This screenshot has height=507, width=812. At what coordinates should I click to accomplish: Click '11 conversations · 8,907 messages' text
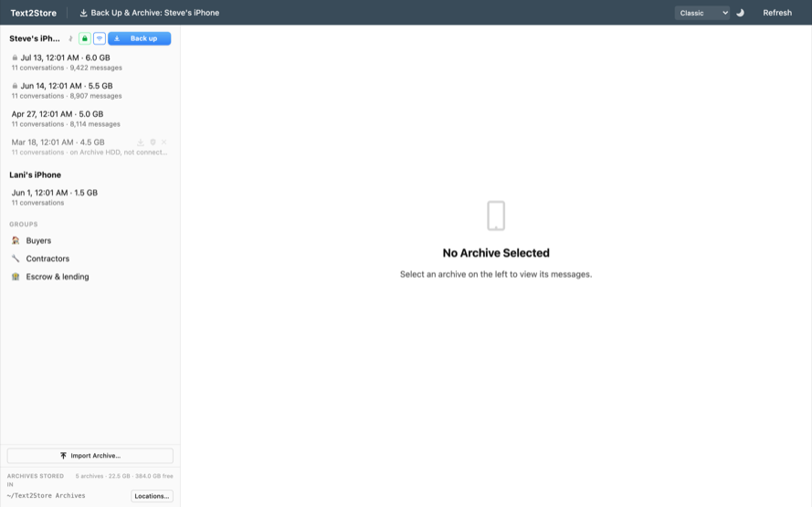[x=67, y=96]
